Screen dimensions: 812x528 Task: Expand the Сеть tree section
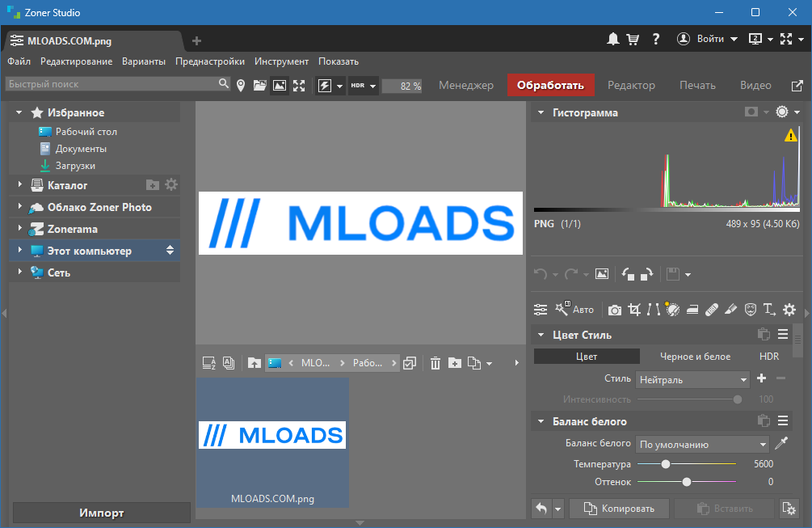point(19,272)
